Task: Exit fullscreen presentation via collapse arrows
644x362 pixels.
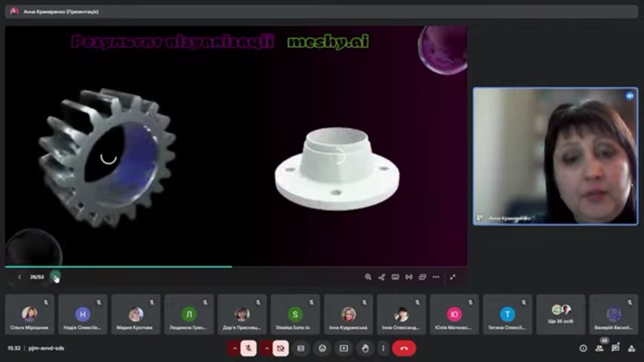Action: 453,277
